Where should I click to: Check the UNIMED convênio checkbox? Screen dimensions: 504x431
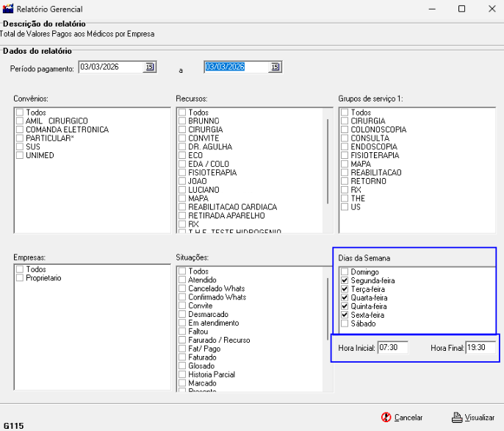(x=20, y=155)
